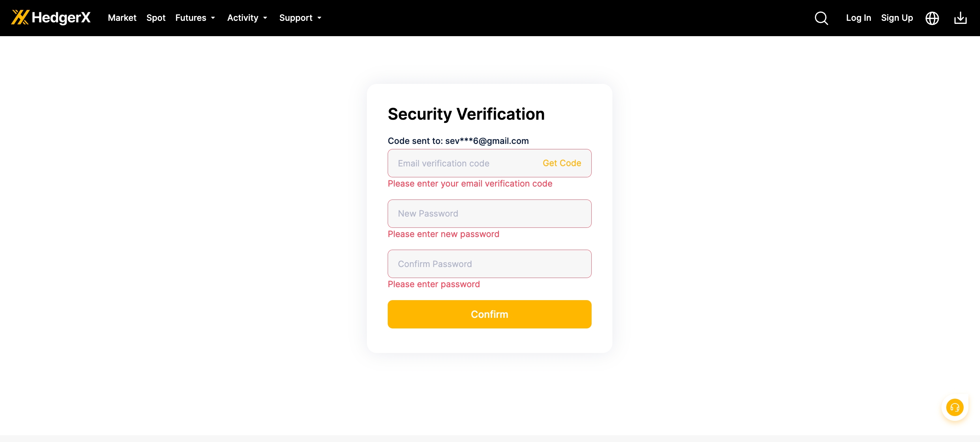Expand the Activity dropdown menu
This screenshot has width=980, height=442.
(247, 18)
